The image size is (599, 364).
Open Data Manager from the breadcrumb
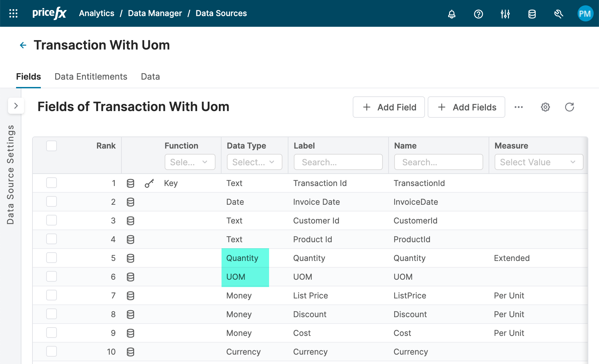(x=155, y=13)
